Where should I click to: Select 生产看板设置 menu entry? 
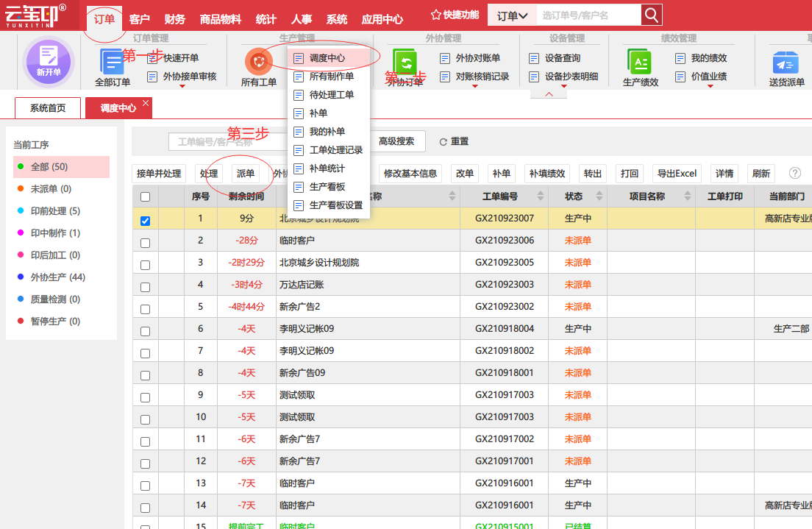coord(329,205)
